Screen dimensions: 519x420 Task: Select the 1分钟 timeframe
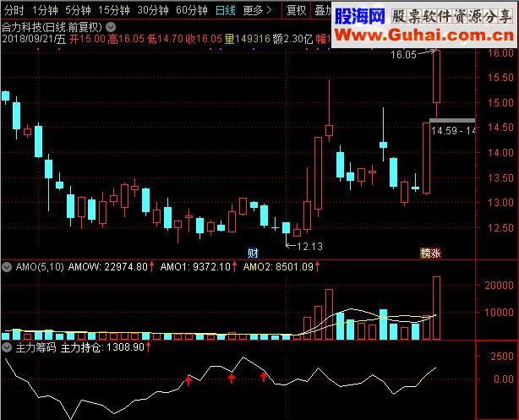45,11
